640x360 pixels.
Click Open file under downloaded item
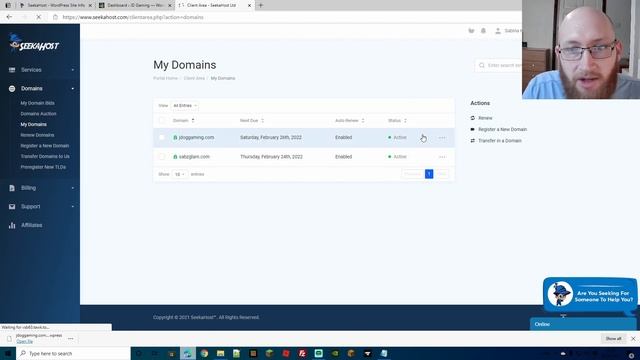[24, 342]
